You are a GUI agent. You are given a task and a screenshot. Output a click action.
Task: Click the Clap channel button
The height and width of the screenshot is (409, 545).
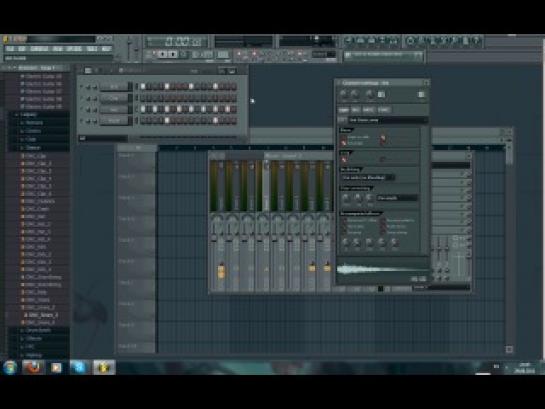114,98
